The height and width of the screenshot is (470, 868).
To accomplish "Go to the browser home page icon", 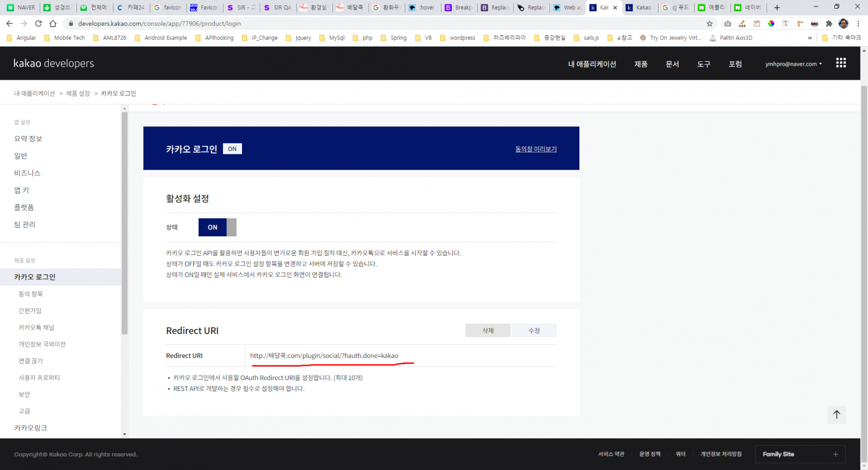I will click(x=53, y=23).
